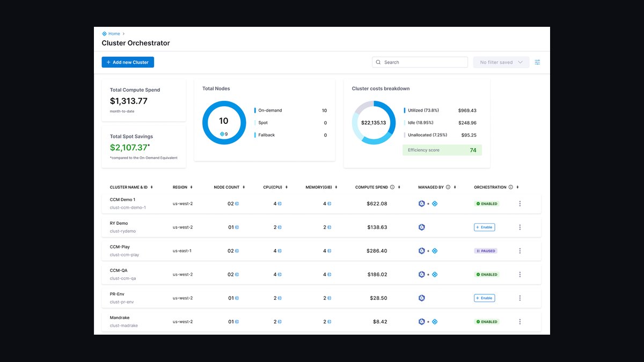Click the info icon beside Orchestration header
The width and height of the screenshot is (644, 362).
510,187
